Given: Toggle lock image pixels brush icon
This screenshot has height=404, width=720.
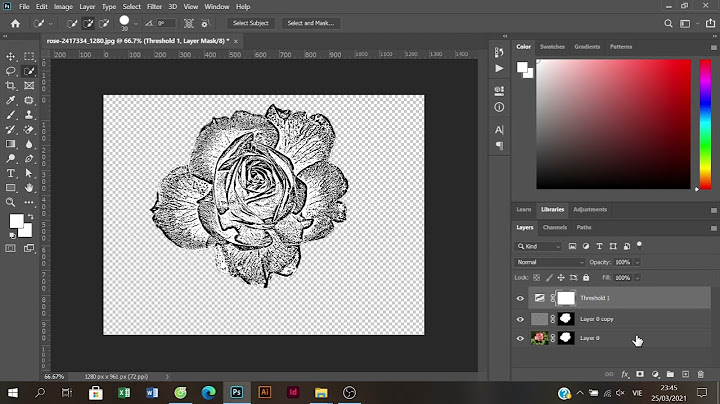Looking at the screenshot, I should click(x=549, y=278).
